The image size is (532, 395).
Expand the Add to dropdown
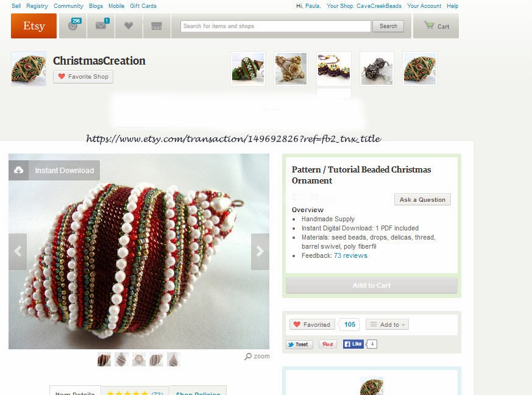pyautogui.click(x=387, y=324)
